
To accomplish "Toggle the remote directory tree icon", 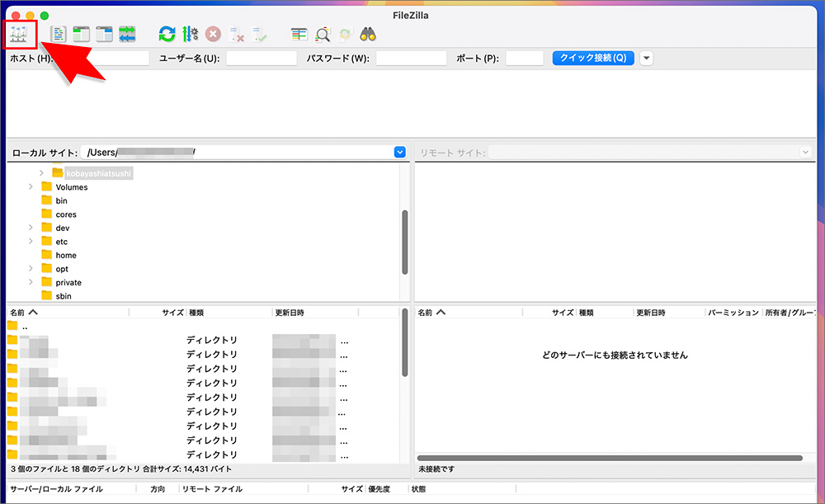I will pos(104,35).
